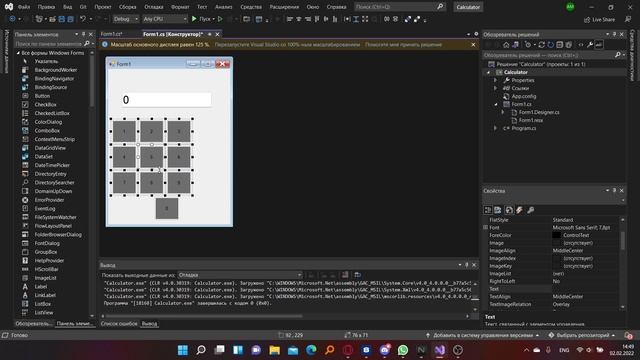Click 'Выбрать репозиторий' in status bar
The height and width of the screenshot is (360, 640).
582,336
